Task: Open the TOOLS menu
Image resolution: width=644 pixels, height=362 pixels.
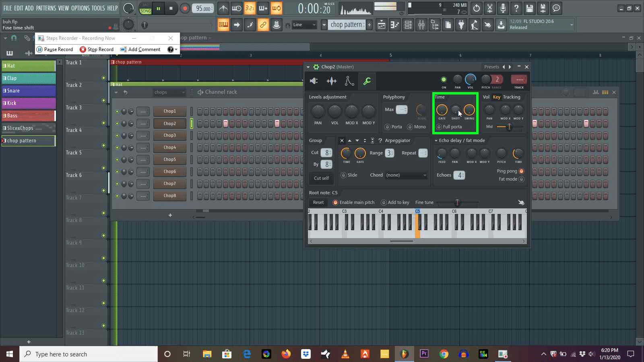Action: (98, 8)
